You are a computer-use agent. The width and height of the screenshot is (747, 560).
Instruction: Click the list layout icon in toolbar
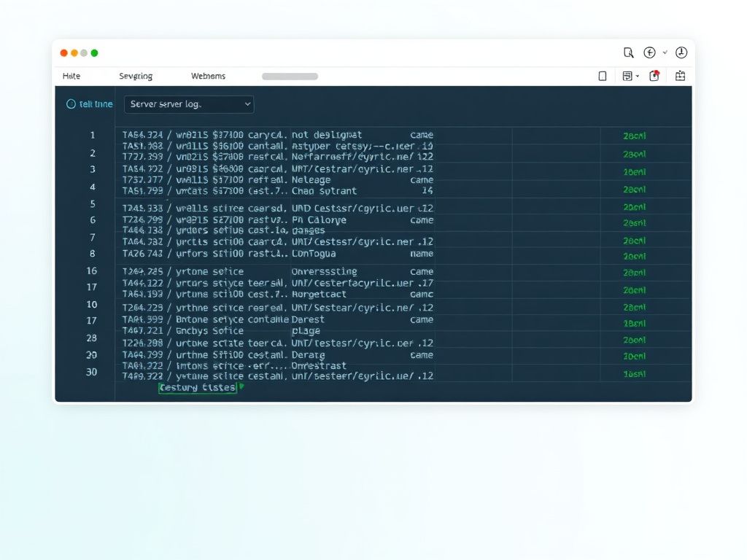tap(627, 76)
